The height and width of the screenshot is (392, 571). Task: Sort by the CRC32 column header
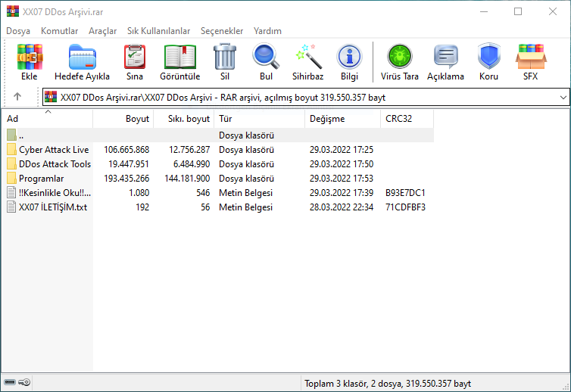tap(407, 119)
